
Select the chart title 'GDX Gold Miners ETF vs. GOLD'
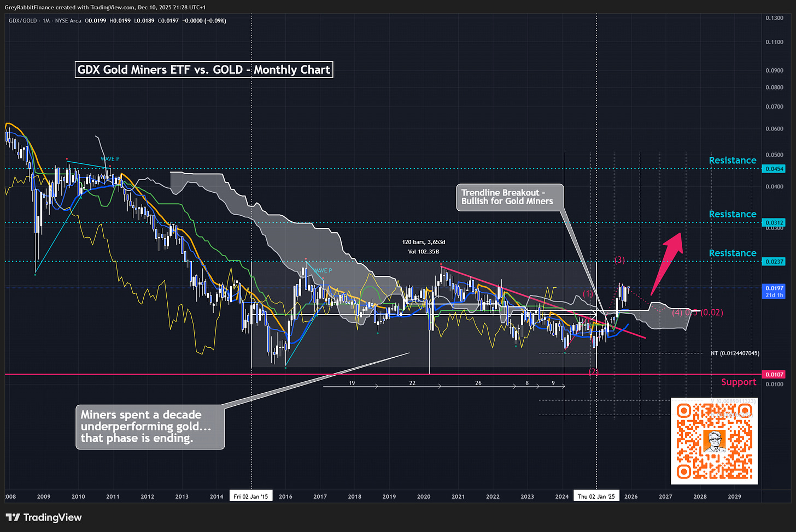pyautogui.click(x=204, y=69)
